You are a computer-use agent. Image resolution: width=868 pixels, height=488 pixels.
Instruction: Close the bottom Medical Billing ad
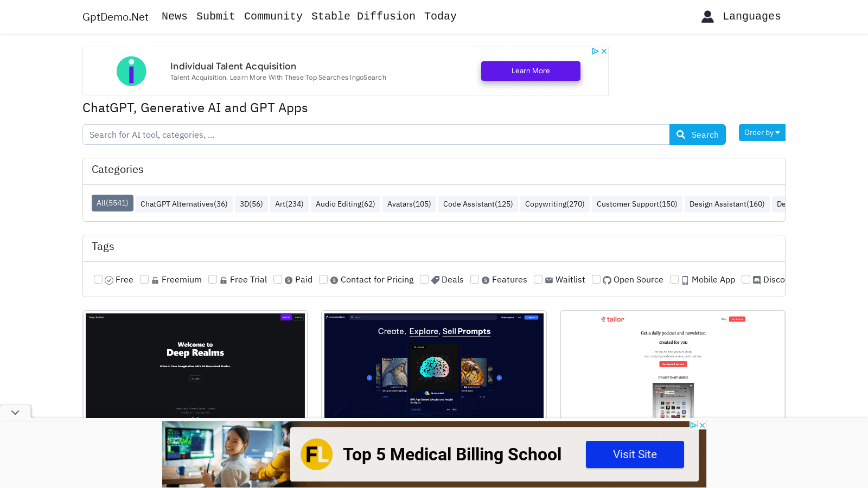(x=702, y=425)
